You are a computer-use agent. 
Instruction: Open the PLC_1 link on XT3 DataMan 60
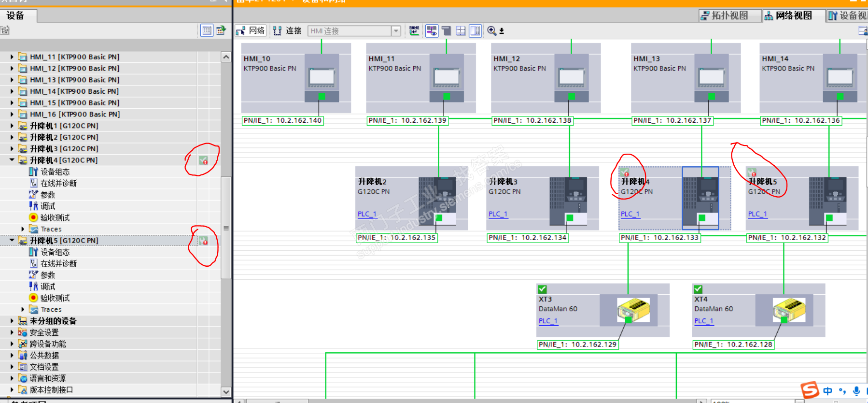coord(548,321)
